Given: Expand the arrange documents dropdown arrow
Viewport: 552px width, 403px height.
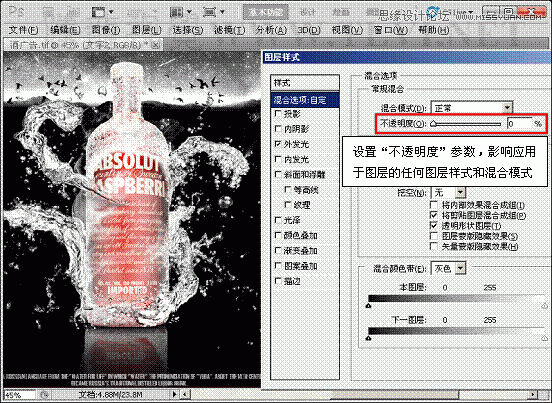Looking at the screenshot, I should pyautogui.click(x=189, y=12).
